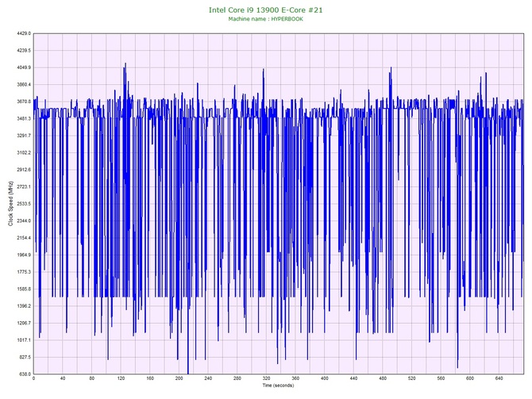Click the y-axis value '1017.1'

(24, 340)
